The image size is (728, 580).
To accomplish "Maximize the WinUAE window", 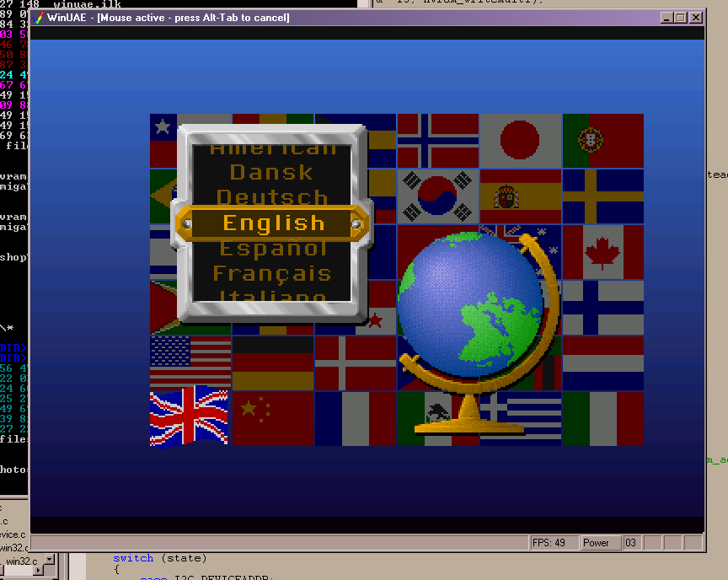I will pyautogui.click(x=681, y=18).
